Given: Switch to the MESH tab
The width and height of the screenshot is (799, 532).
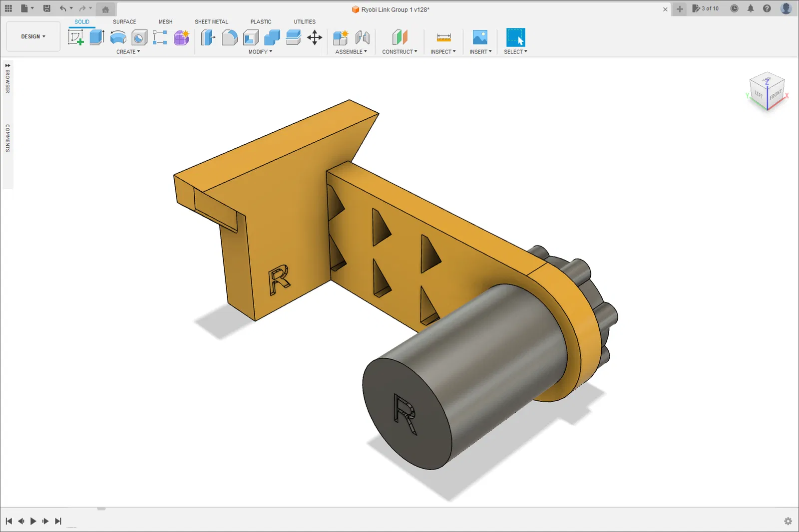Looking at the screenshot, I should tap(166, 22).
